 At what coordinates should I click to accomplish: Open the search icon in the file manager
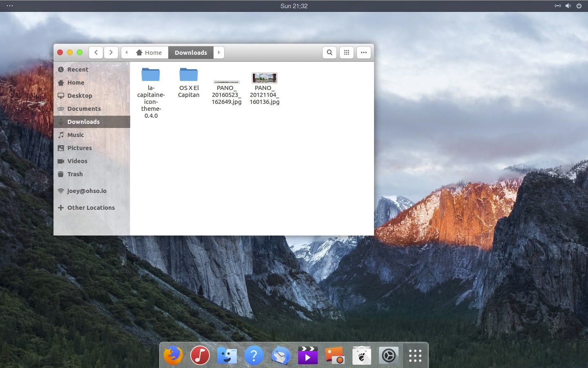[x=329, y=52]
